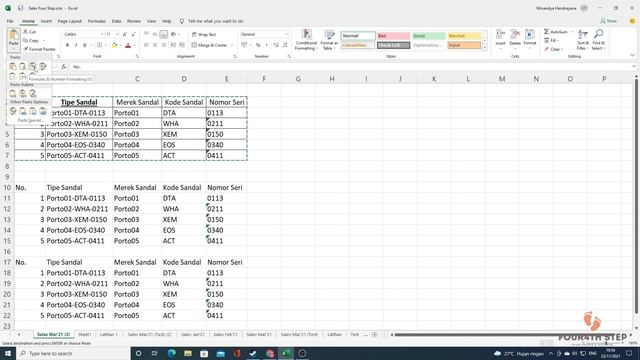Image resolution: width=640 pixels, height=360 pixels.
Task: Toggle Underline formatting
Action: click(x=84, y=45)
